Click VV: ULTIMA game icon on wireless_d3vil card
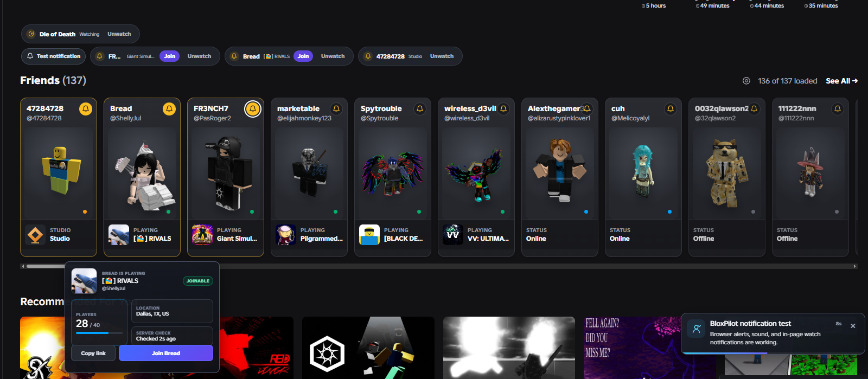868x379 pixels. click(x=453, y=235)
